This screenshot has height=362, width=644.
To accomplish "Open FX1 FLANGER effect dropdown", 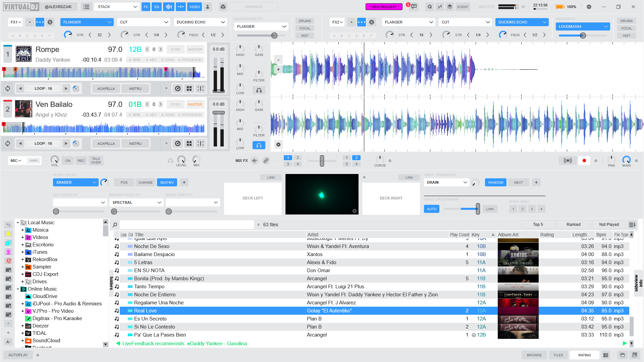I will coord(87,22).
